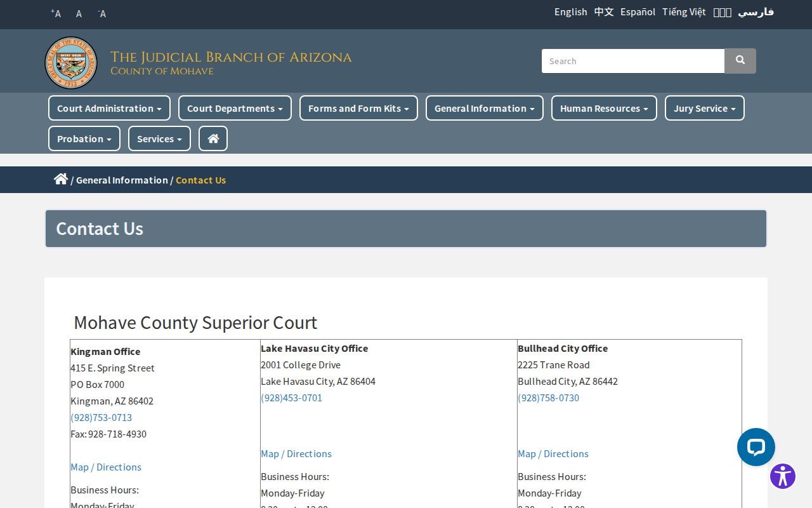812x508 pixels.
Task: Call Lake Havasu phone (928)453-0701
Action: [291, 398]
